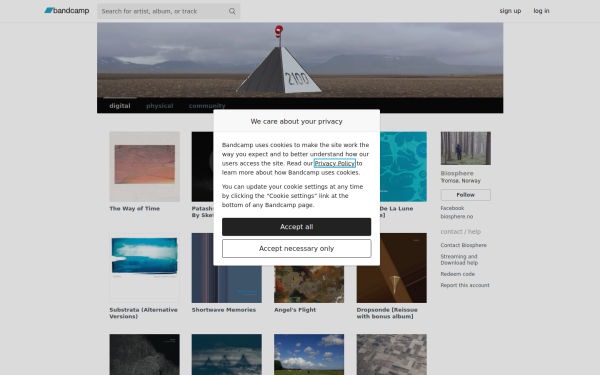600x375 pixels.
Task: Switch to the community tab
Action: (207, 106)
